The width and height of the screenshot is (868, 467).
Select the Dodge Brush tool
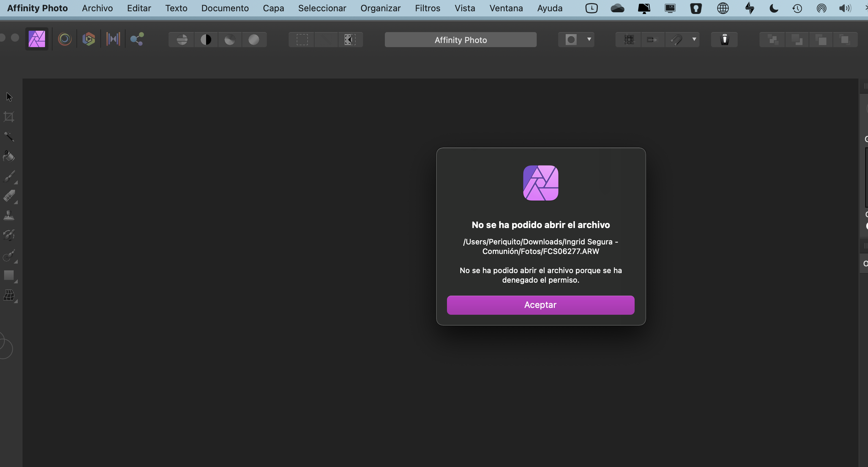click(x=9, y=256)
